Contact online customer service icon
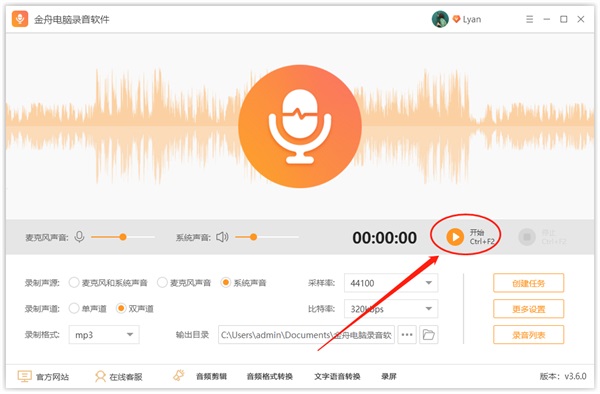600x394 pixels. tap(100, 376)
